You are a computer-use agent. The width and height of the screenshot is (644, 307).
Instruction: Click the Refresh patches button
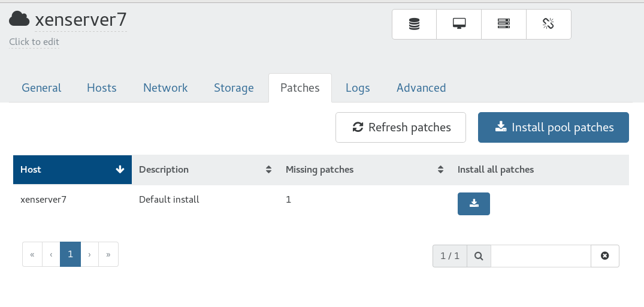(x=400, y=127)
